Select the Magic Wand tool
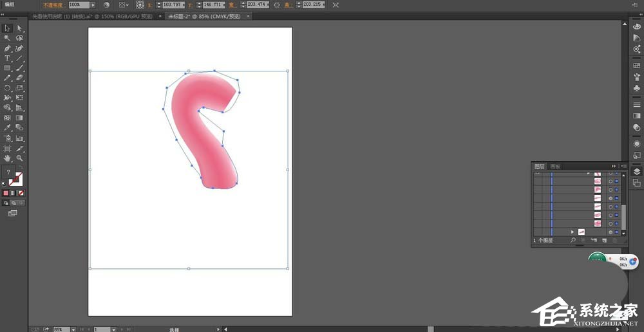This screenshot has width=644, height=332. coord(7,38)
